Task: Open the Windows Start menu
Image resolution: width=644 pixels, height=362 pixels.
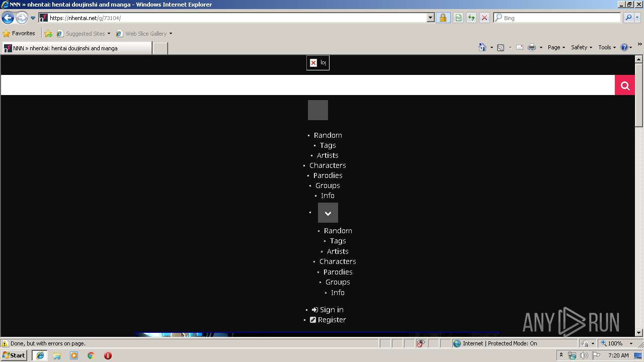Action: pos(14,355)
